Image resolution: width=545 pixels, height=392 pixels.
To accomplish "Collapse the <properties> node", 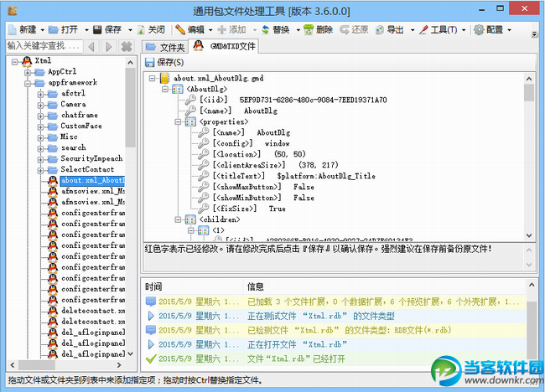I will (x=178, y=121).
